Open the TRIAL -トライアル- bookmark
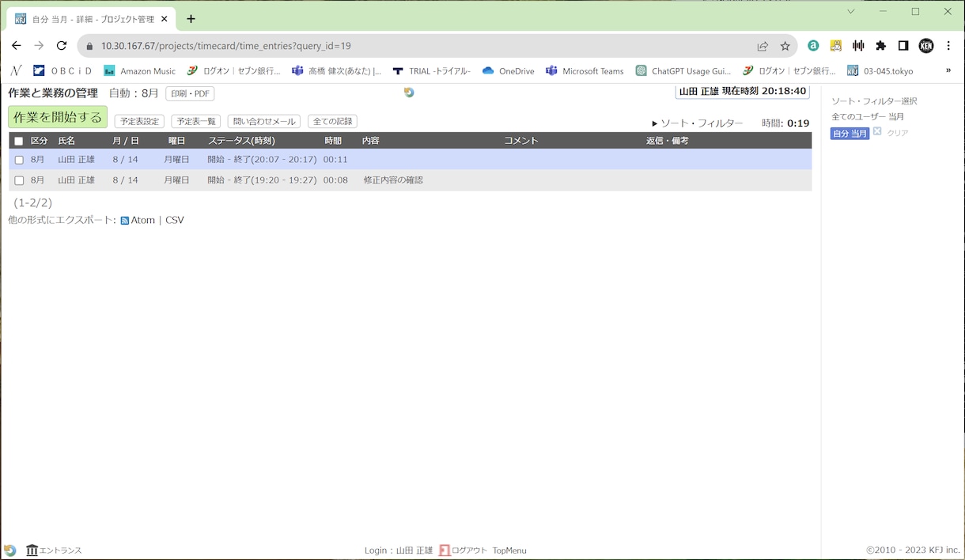 [x=432, y=71]
